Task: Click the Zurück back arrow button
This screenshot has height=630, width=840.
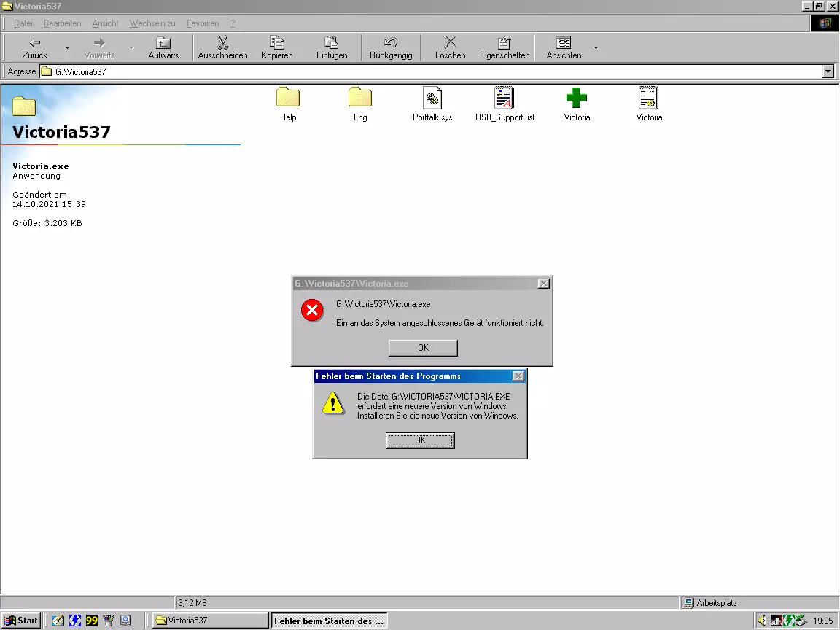Action: click(35, 47)
